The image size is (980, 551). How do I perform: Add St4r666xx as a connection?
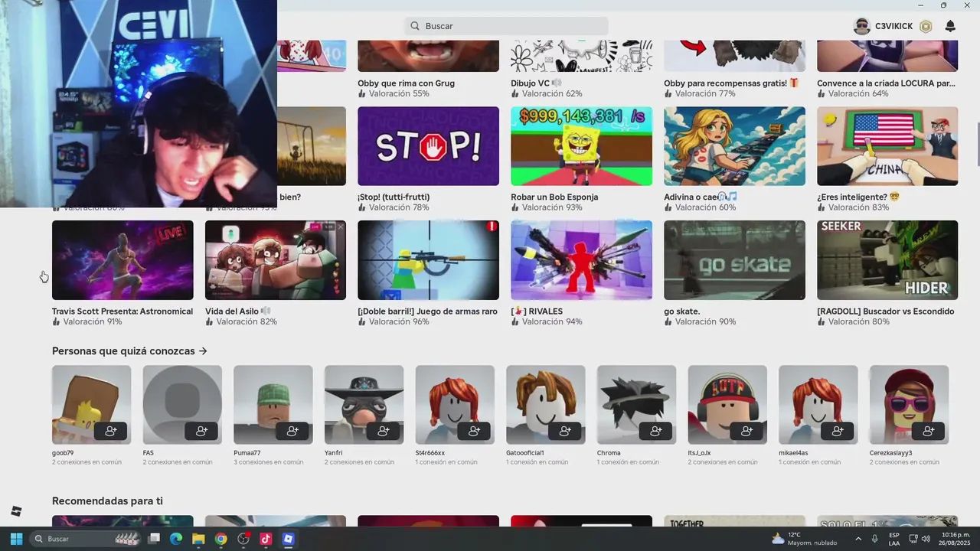[x=474, y=431]
